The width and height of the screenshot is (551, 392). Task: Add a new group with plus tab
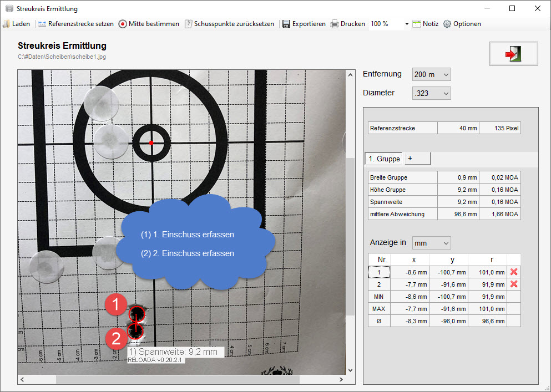tap(417, 159)
